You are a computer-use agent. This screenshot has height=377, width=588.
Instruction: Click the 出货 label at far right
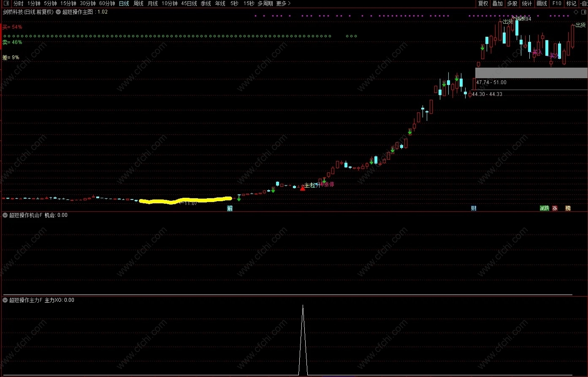click(x=581, y=25)
